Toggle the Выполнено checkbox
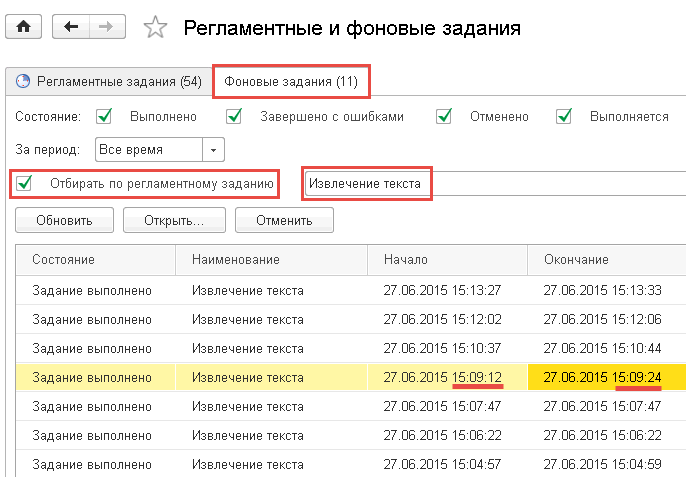686x477 pixels. 104,117
